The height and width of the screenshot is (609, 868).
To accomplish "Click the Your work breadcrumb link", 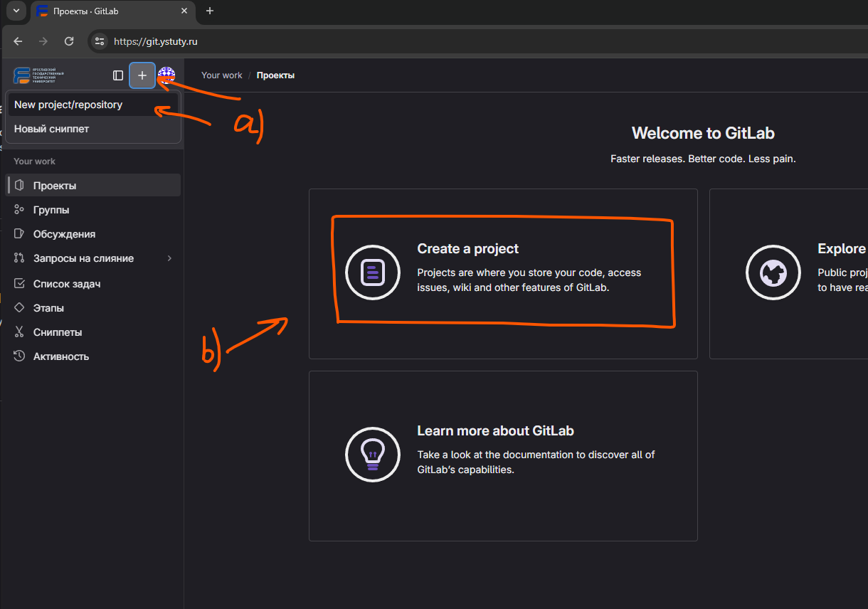I will point(222,75).
